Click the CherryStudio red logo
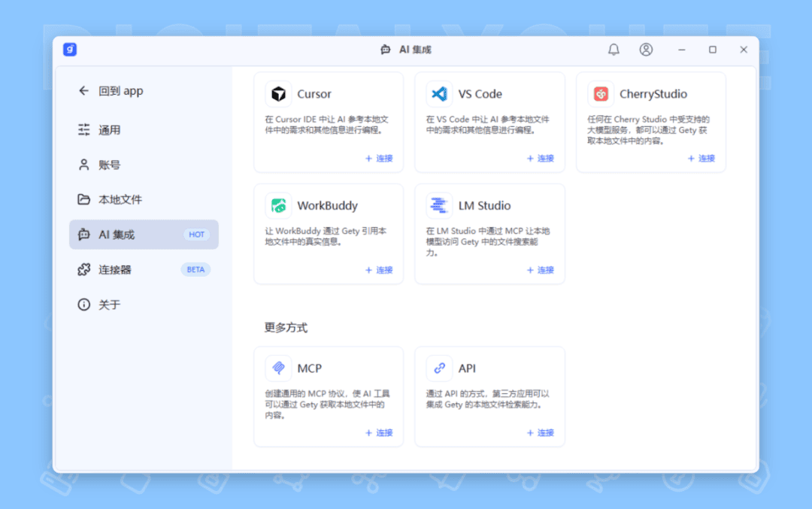The width and height of the screenshot is (812, 509). (601, 94)
